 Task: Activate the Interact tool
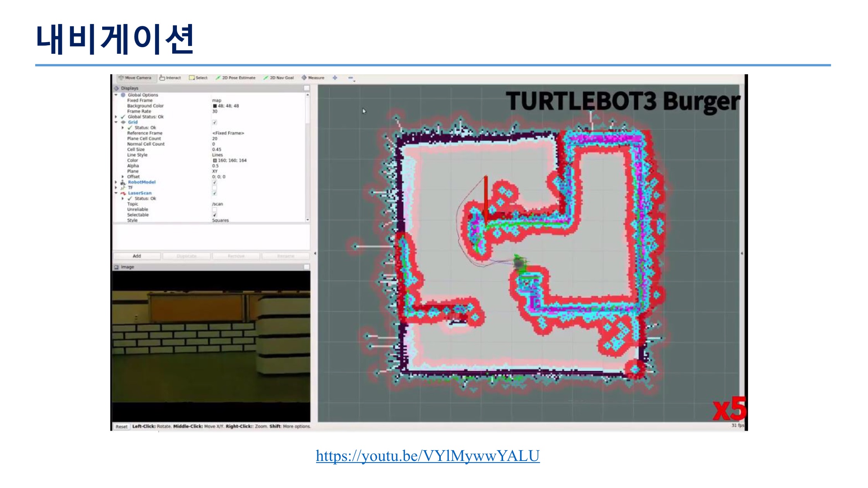point(170,78)
